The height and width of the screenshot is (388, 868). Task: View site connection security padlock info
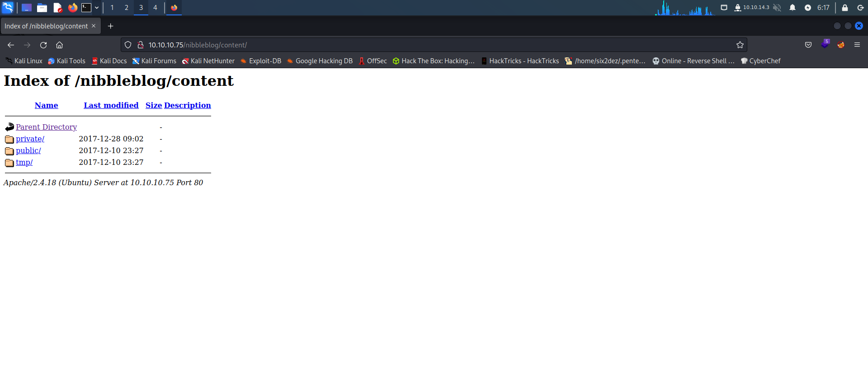141,45
